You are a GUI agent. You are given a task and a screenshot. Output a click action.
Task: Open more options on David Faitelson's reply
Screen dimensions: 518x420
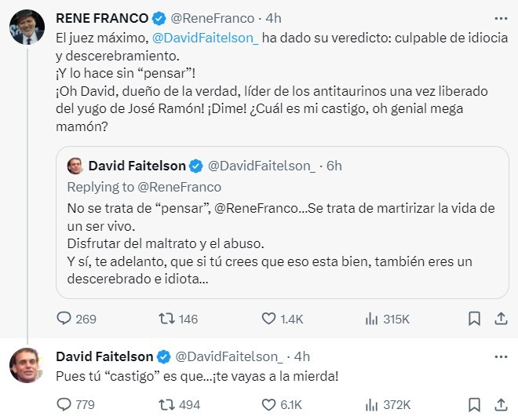[x=500, y=356]
